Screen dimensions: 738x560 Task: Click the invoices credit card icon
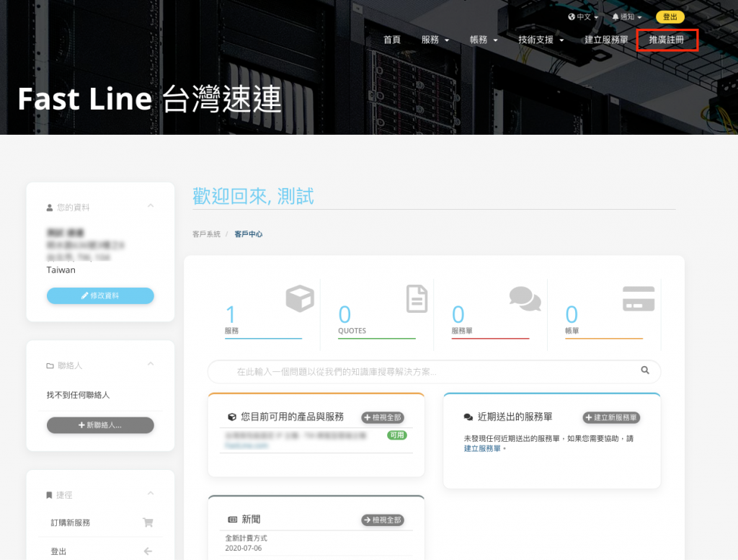pyautogui.click(x=639, y=299)
